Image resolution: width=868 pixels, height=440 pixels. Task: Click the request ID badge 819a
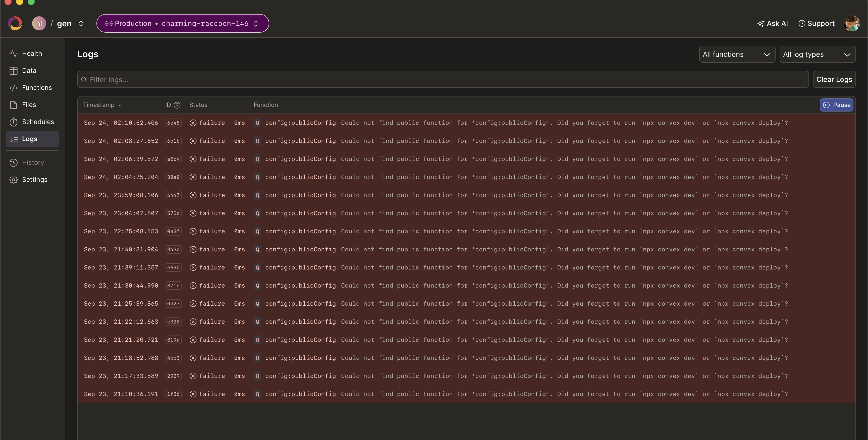tap(173, 340)
